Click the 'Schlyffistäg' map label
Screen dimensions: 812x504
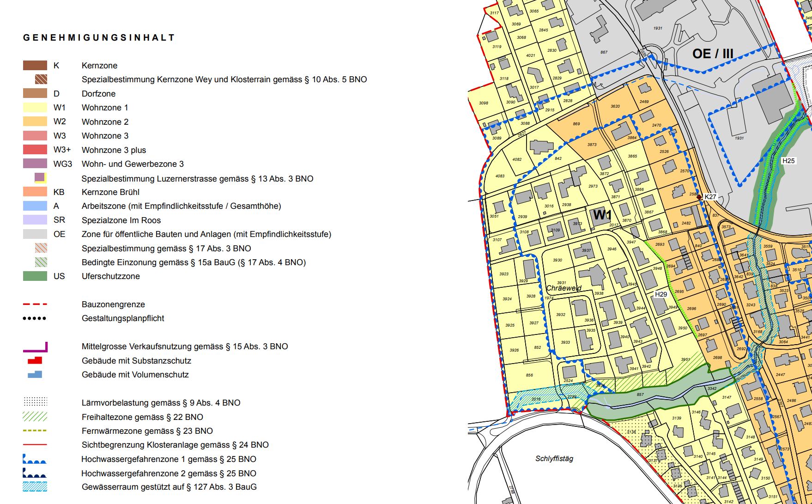coord(554,459)
